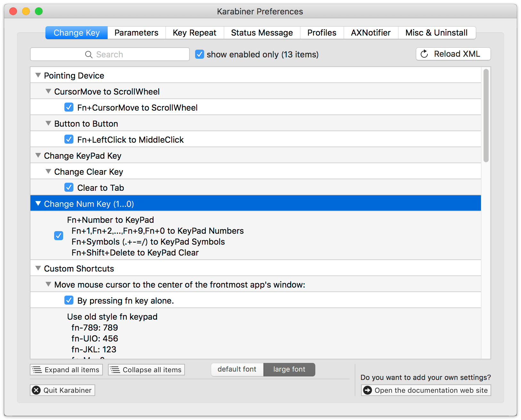
Task: Uncheck Fn+Number to KeyPad option
Action: click(x=59, y=236)
